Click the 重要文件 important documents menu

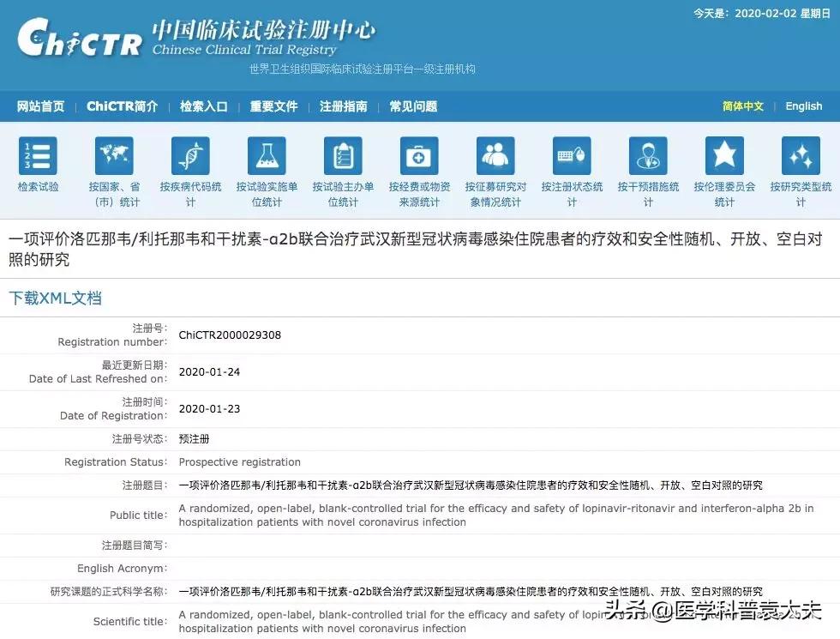tap(273, 106)
